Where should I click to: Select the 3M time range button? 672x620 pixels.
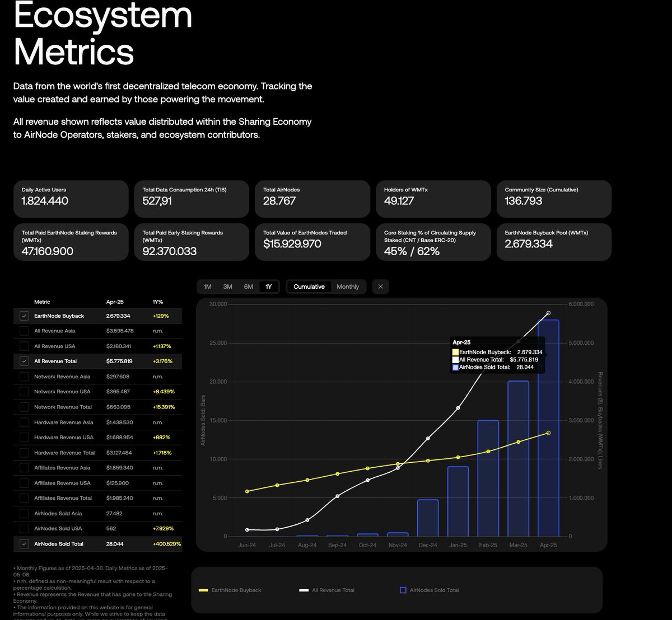coord(227,286)
